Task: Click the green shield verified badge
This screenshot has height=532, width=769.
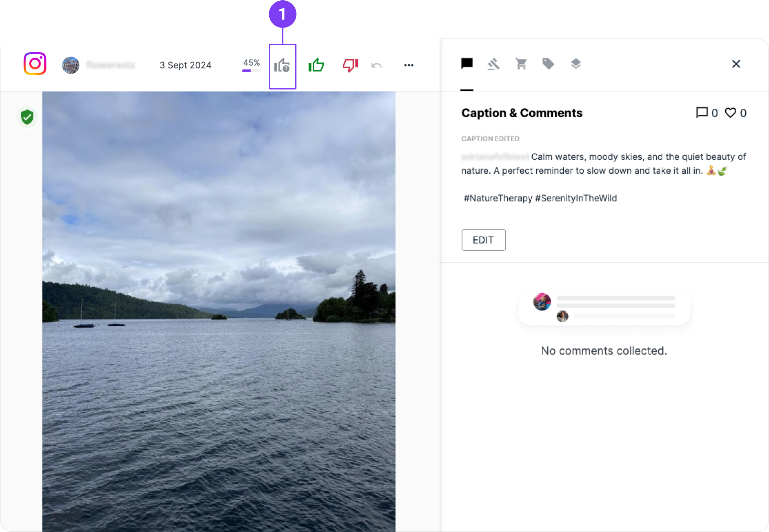Action: point(27,117)
